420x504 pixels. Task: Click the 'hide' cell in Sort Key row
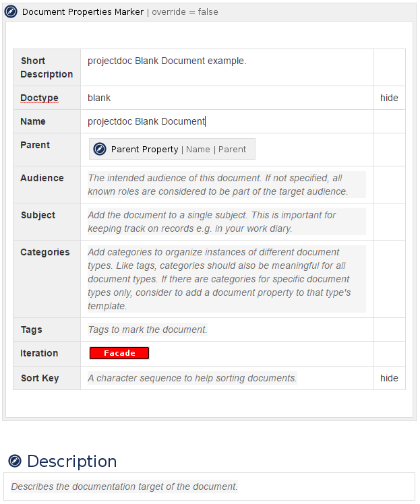point(389,378)
